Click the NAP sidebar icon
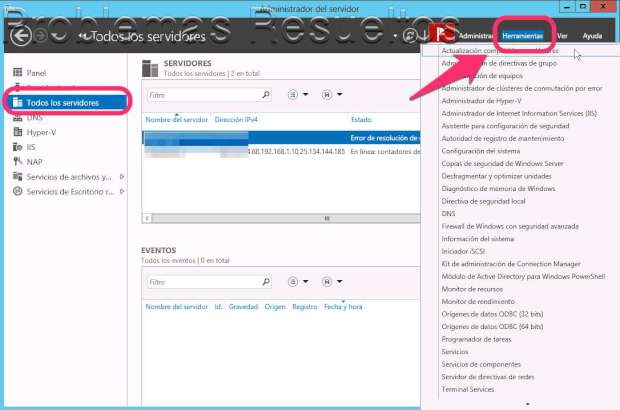 [x=17, y=161]
